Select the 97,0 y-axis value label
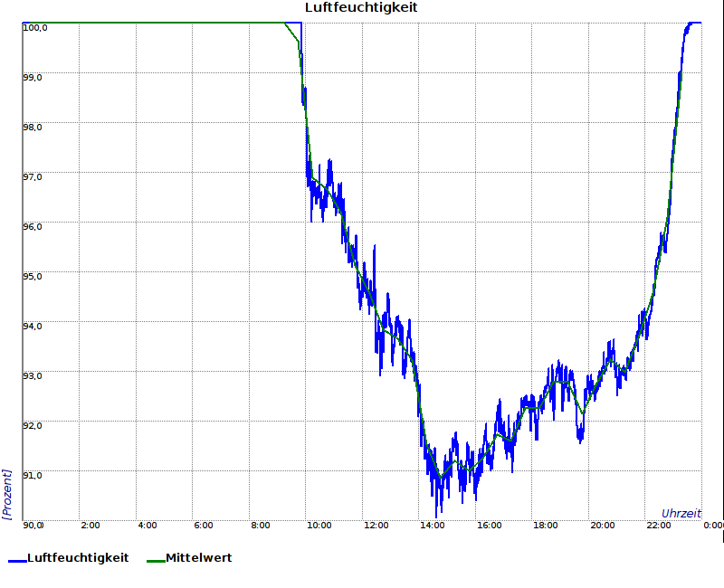Image resolution: width=724 pixels, height=588 pixels. click(33, 176)
